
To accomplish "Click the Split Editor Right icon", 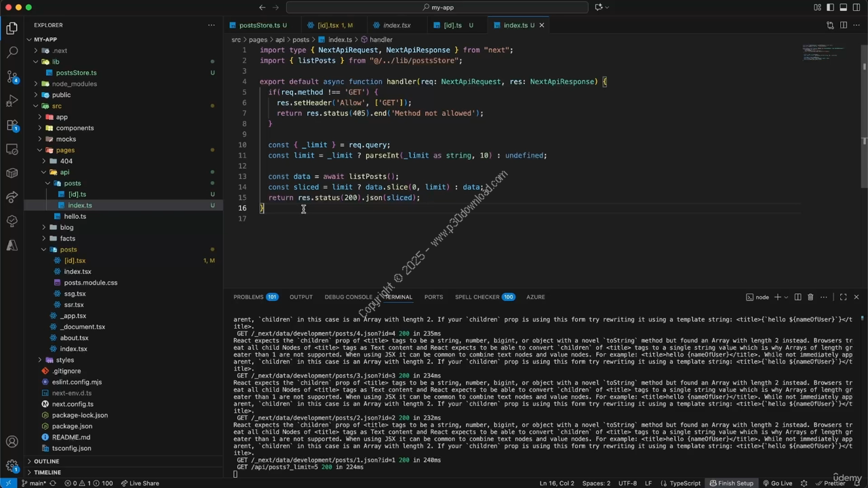I will (844, 25).
